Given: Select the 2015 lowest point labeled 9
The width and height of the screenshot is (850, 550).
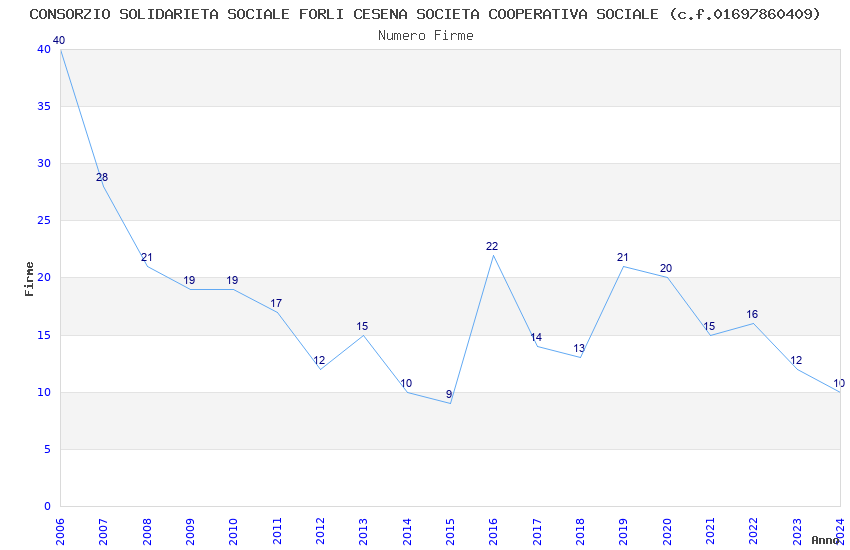Looking at the screenshot, I should (x=450, y=403).
